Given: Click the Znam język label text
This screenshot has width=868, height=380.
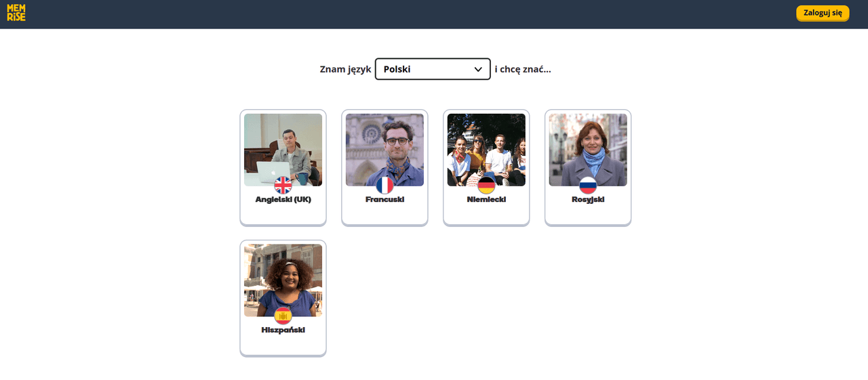Looking at the screenshot, I should [x=345, y=69].
